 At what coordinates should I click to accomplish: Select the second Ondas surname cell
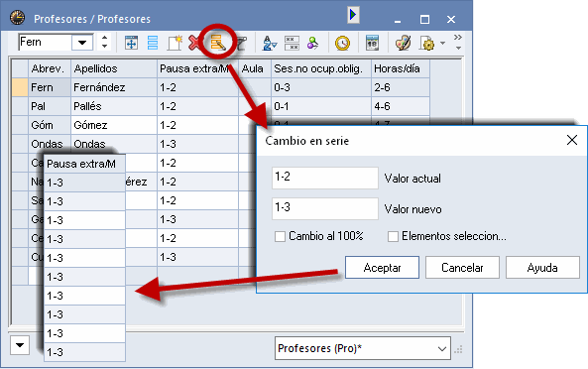114,144
